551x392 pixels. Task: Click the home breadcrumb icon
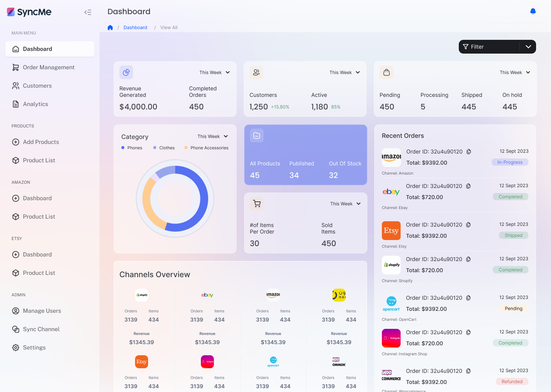tap(110, 28)
